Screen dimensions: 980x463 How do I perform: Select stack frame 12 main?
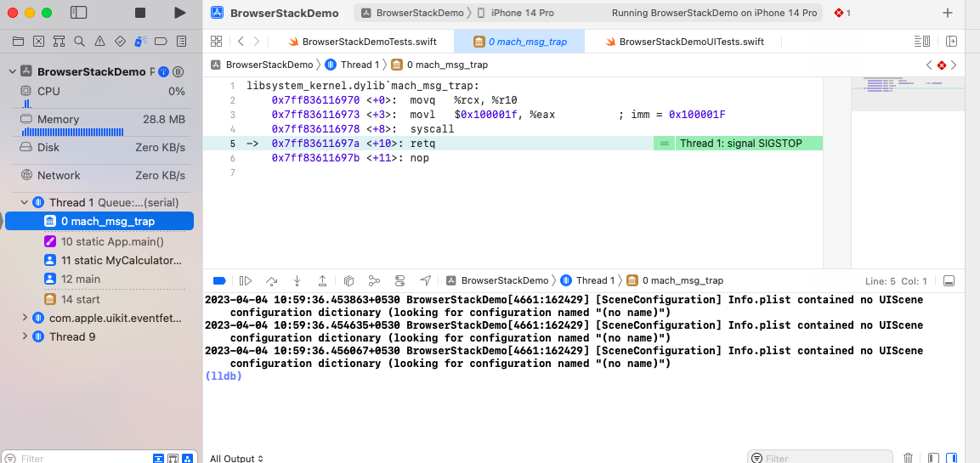72,279
